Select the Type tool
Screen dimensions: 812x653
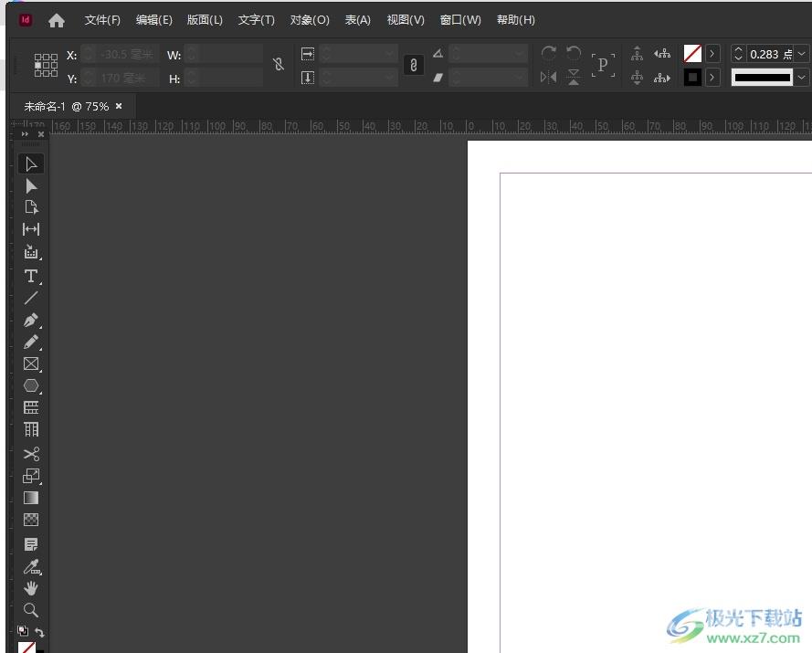(x=31, y=276)
